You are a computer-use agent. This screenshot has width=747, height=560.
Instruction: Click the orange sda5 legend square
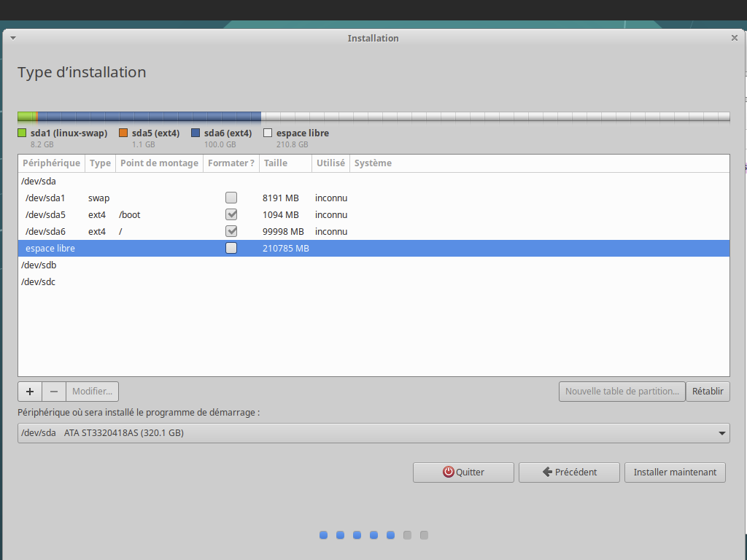pos(123,133)
